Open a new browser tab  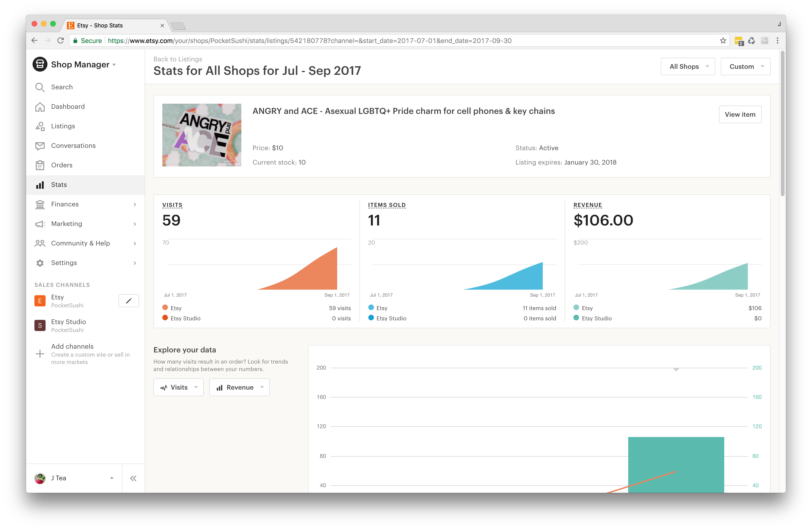tap(178, 26)
